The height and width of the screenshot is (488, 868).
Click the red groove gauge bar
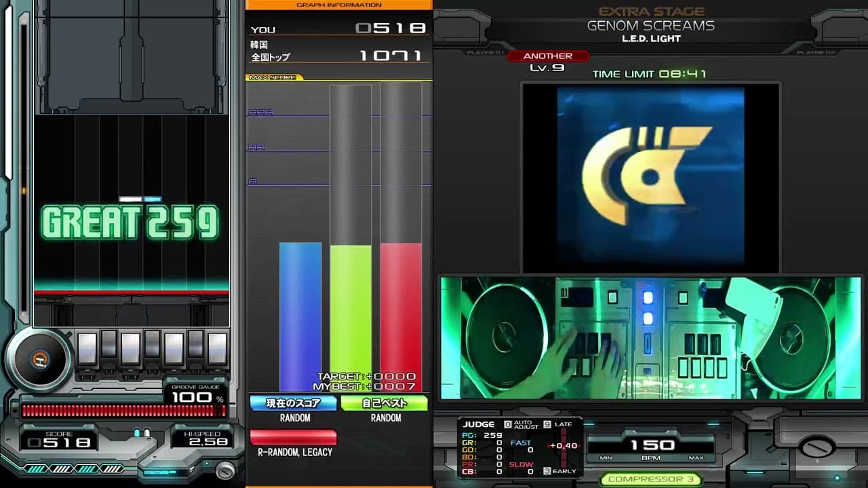123,410
